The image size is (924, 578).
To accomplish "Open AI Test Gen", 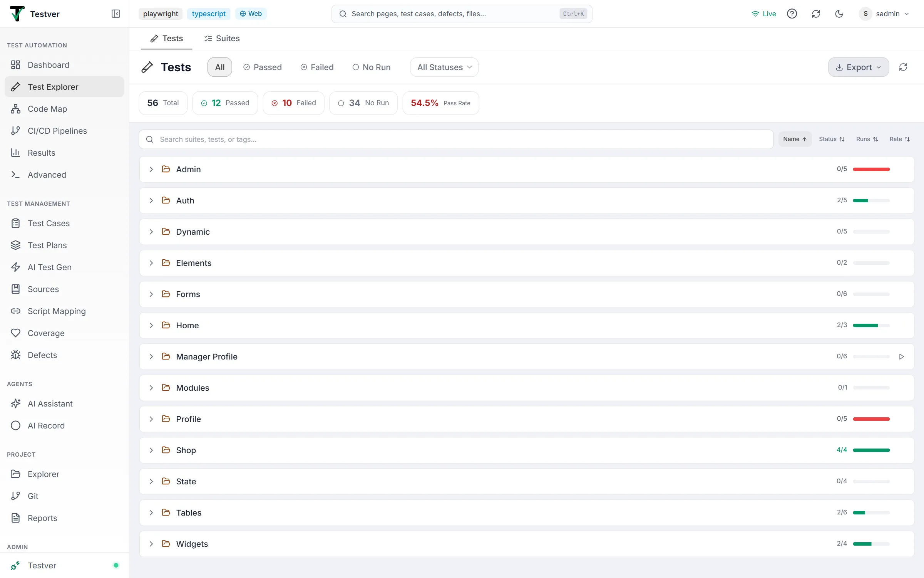I will point(64,267).
